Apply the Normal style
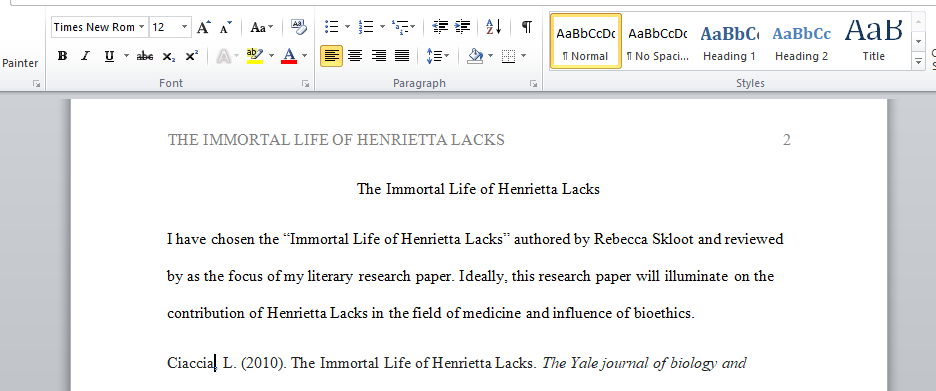 586,41
